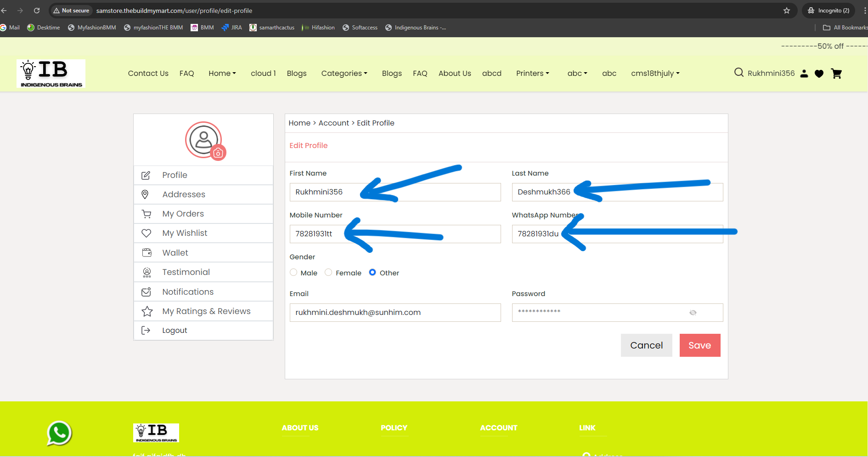Click the Indigenous Brains header logo
The width and height of the screenshot is (868, 457).
point(51,74)
